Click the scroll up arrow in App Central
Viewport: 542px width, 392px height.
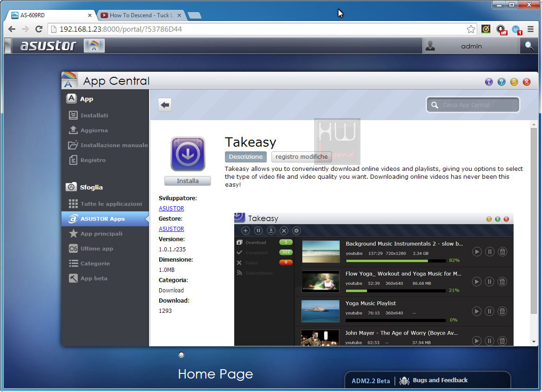point(534,124)
